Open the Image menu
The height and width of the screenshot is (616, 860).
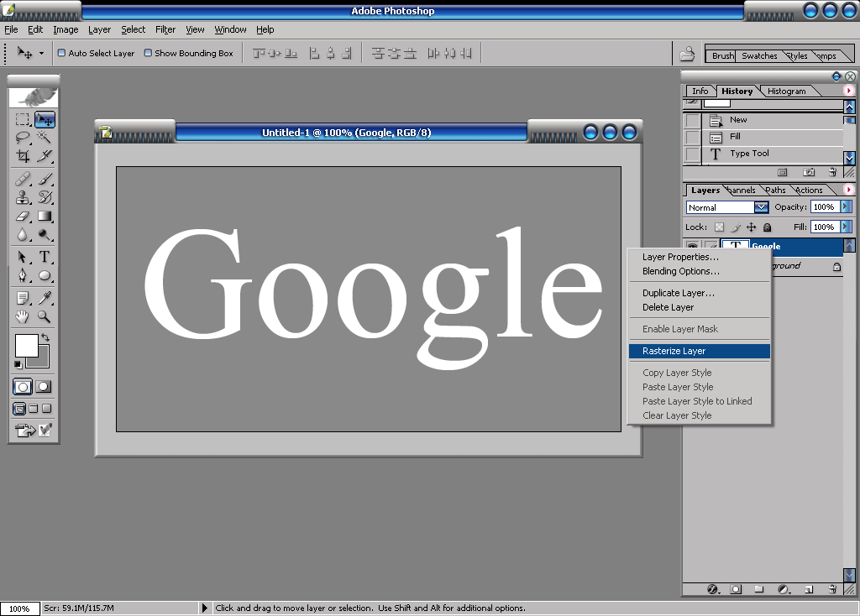pos(66,29)
